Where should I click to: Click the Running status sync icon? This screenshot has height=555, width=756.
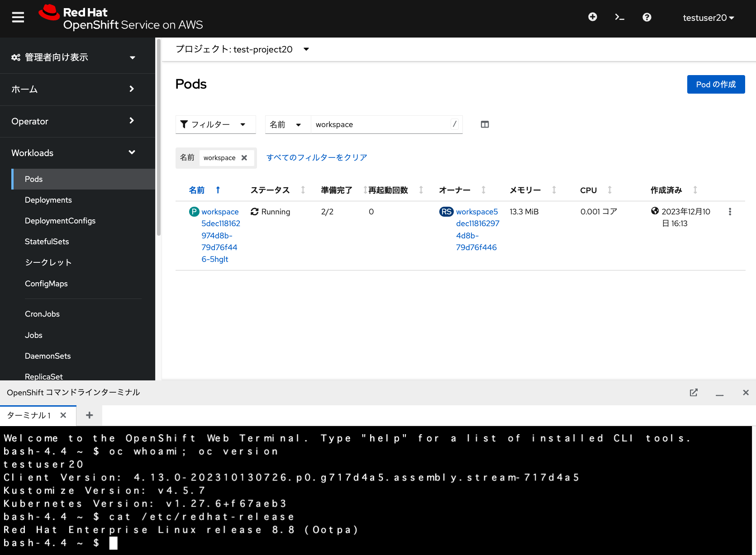pyautogui.click(x=255, y=212)
